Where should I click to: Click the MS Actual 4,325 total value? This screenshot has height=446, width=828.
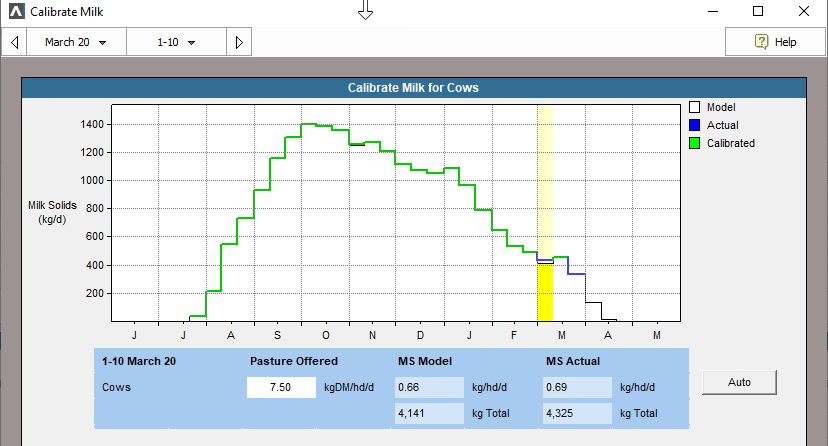577,413
